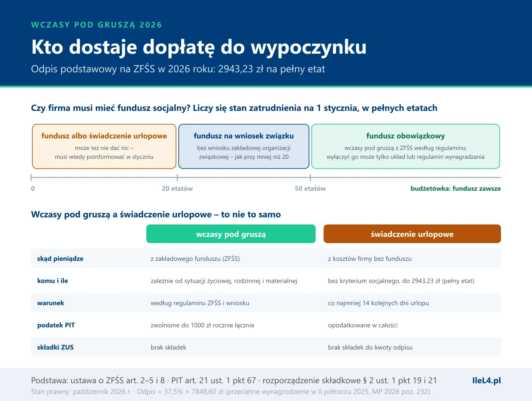This screenshot has height=401, width=532.
Task: Click the 'budżetówka: fundusz zawsze' label
Action: coord(456,189)
